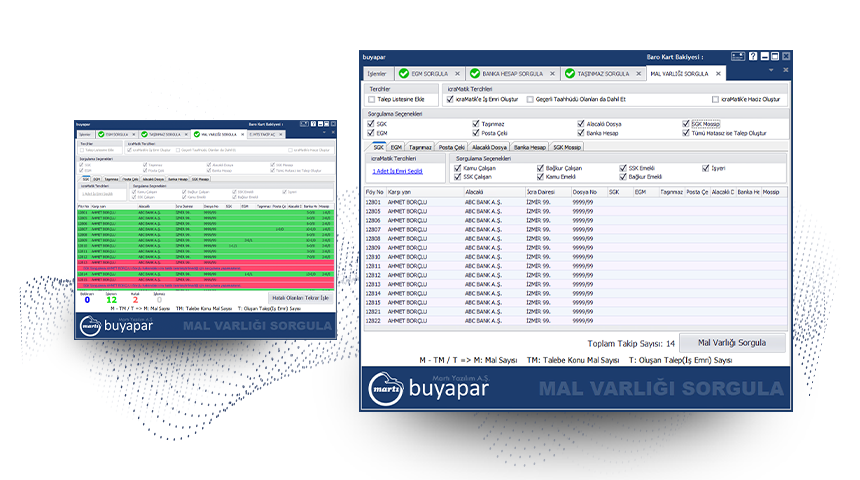
Task: Close the BANKA HESAP SORGULA tab in the right window
Action: coord(552,74)
